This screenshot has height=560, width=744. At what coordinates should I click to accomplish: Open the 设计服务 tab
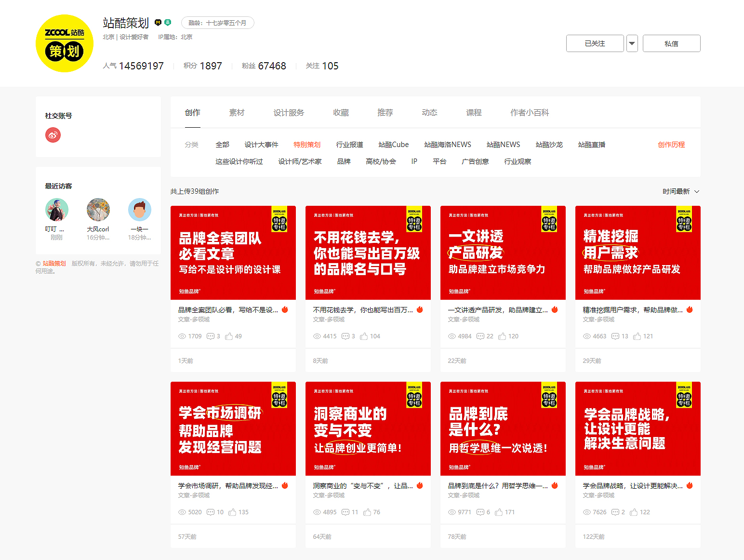click(x=289, y=112)
